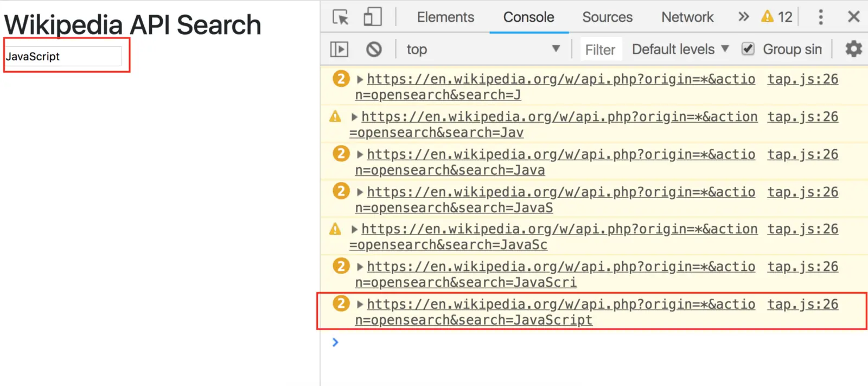Show the console sidebar panel icon
This screenshot has height=386, width=868.
coord(339,49)
